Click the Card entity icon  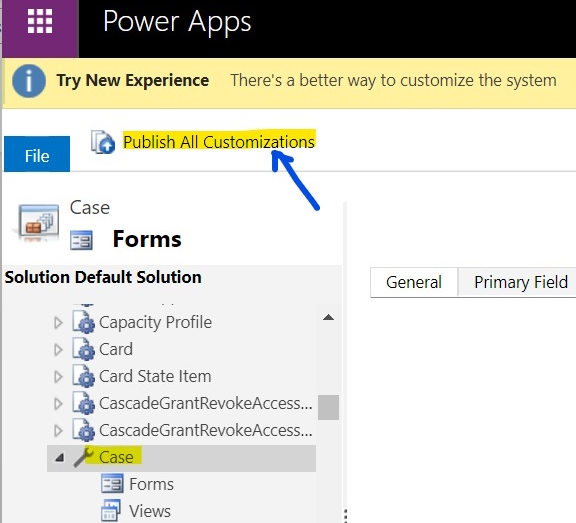coord(83,349)
